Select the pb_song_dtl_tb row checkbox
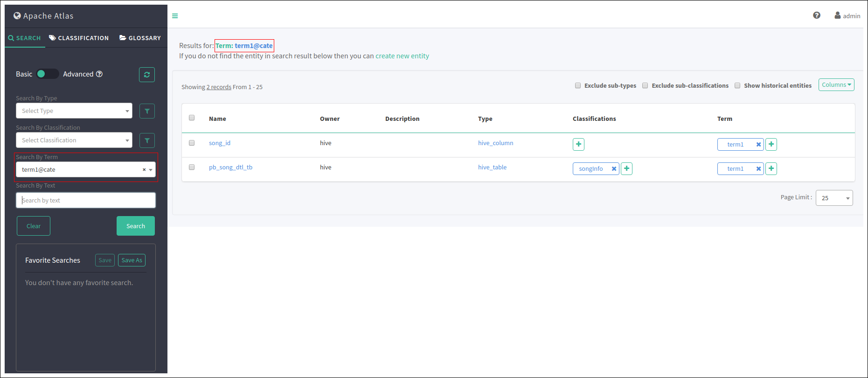 pyautogui.click(x=192, y=167)
